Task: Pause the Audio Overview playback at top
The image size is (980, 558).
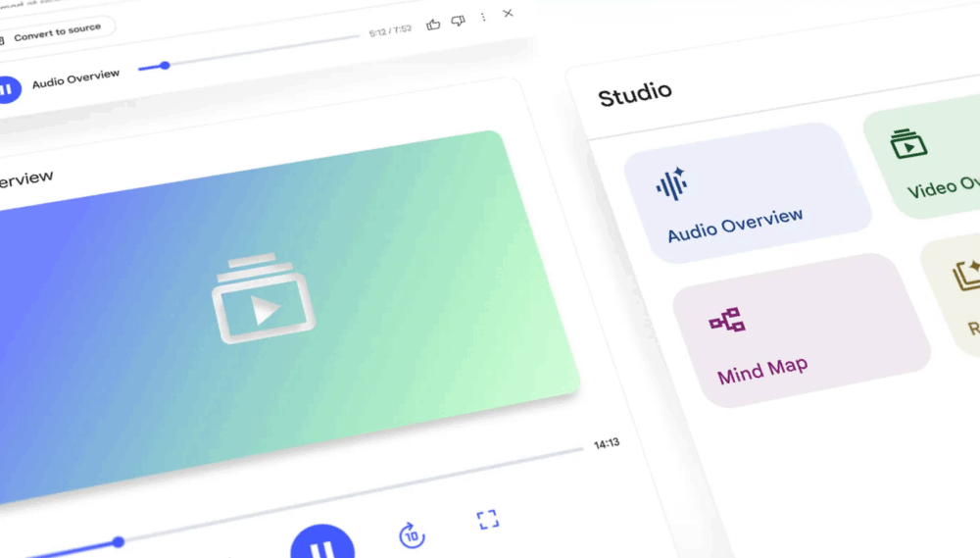Action: (x=9, y=89)
